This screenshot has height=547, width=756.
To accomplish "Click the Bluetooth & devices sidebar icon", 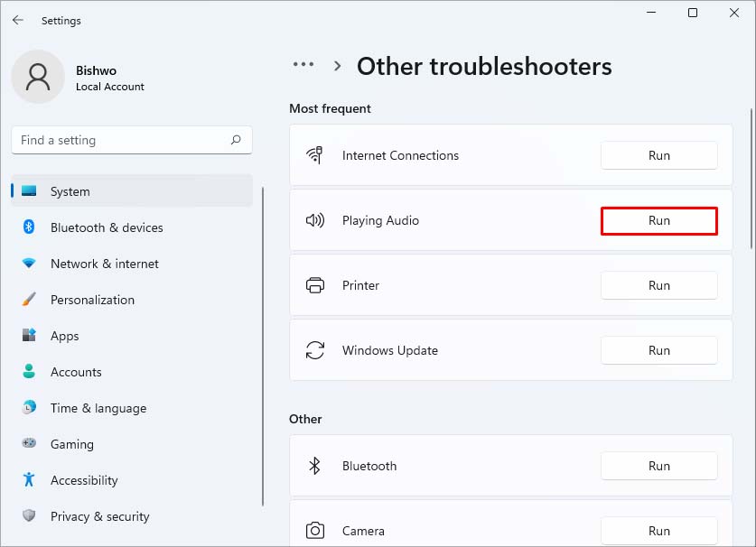I will [29, 227].
